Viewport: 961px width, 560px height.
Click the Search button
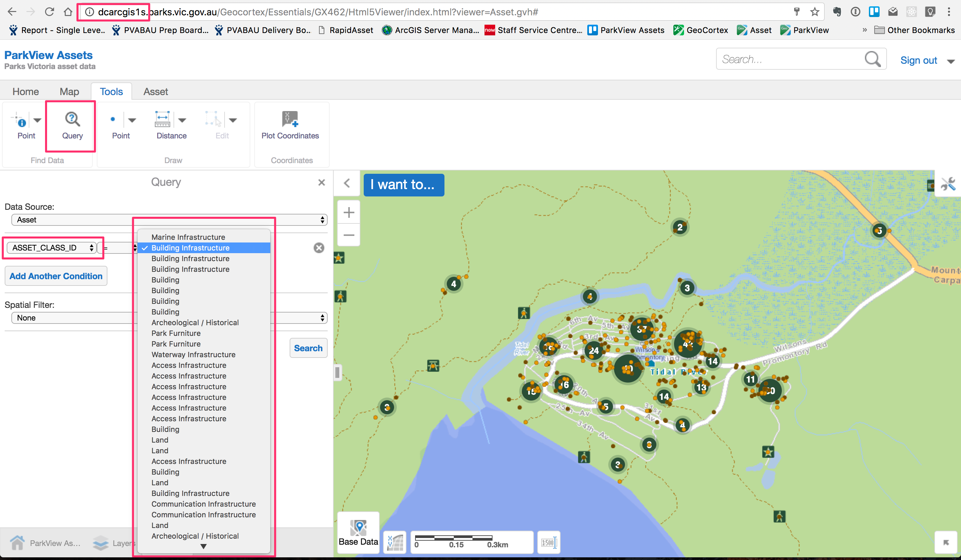308,348
